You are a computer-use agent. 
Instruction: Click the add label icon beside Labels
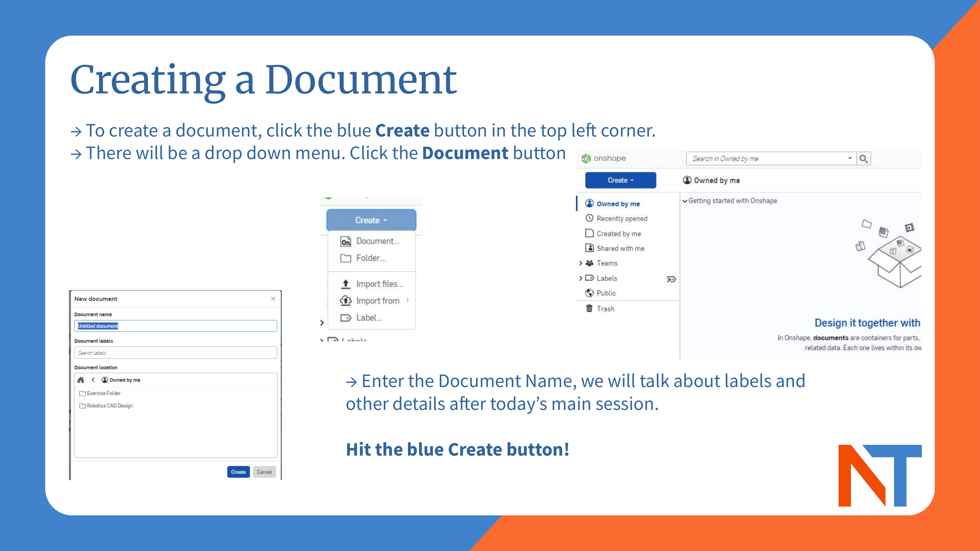pos(671,279)
